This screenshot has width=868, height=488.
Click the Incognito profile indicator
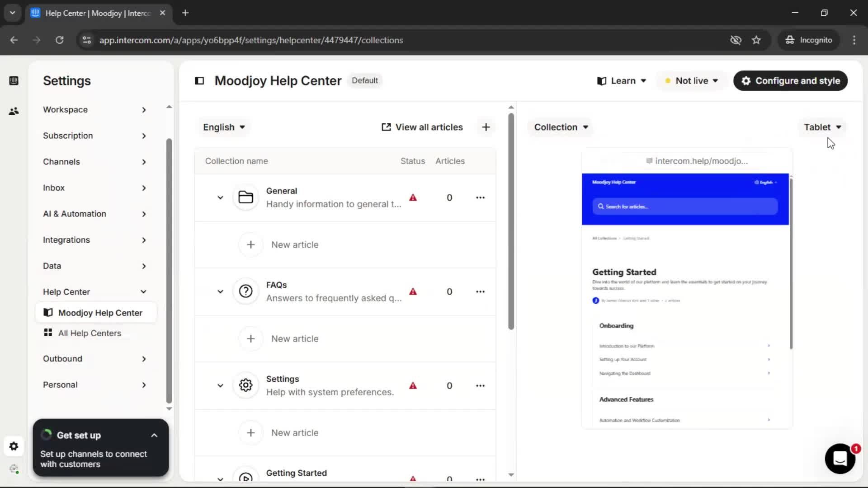809,40
